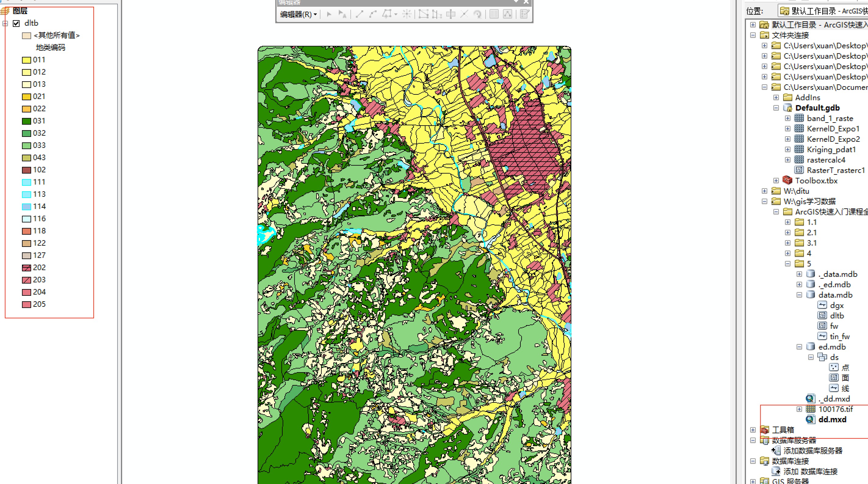This screenshot has height=484, width=868.
Task: Collapse the Default.gdb geodatabase node
Action: point(776,108)
